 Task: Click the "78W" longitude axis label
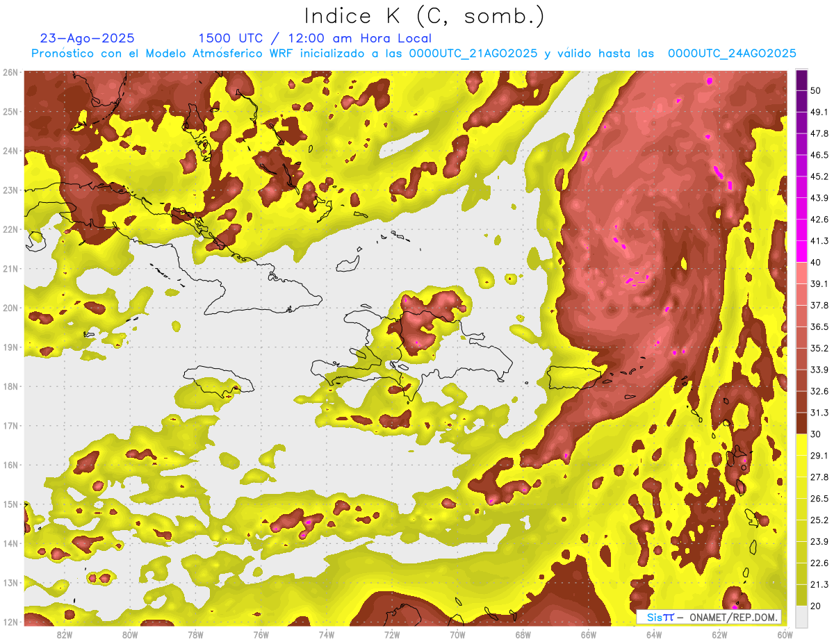[195, 635]
